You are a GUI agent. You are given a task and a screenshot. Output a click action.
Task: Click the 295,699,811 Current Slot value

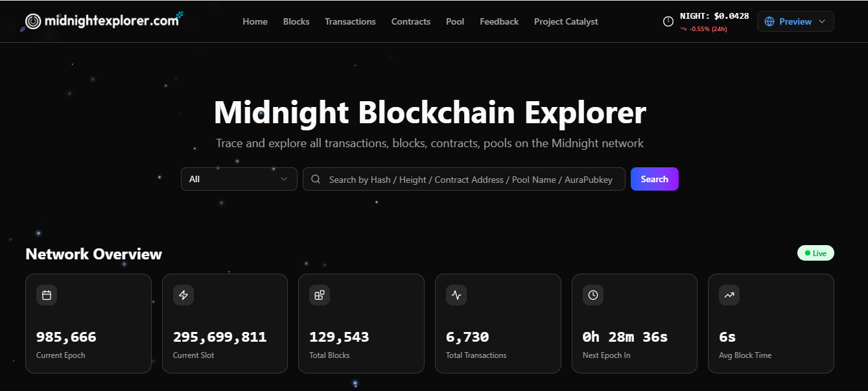tap(220, 337)
